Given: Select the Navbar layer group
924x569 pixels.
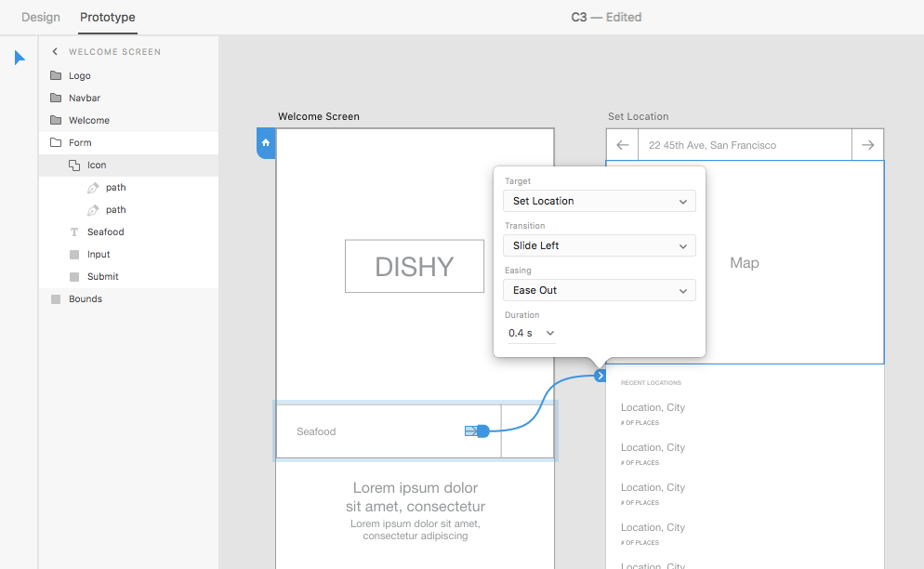Looking at the screenshot, I should click(85, 99).
